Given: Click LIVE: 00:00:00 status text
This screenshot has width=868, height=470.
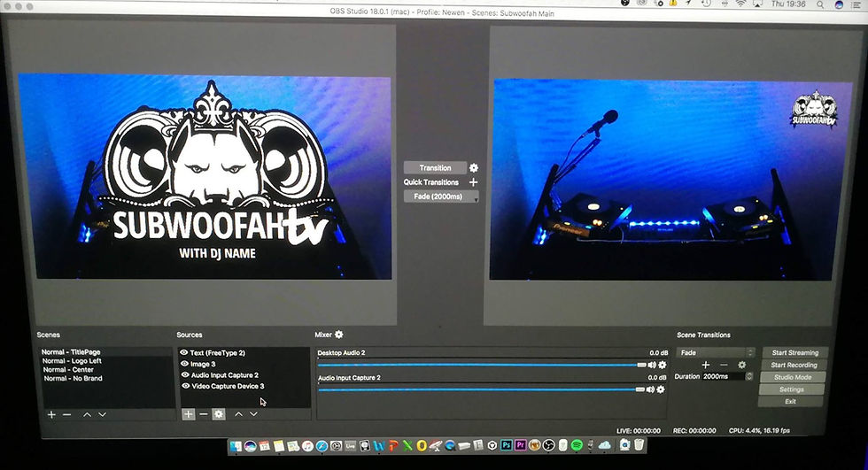Looking at the screenshot, I should [x=639, y=430].
